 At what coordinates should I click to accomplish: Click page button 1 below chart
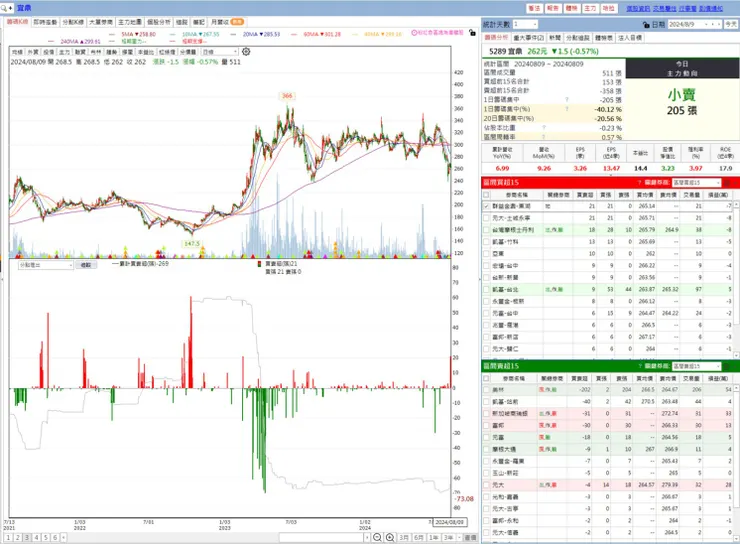point(8,537)
